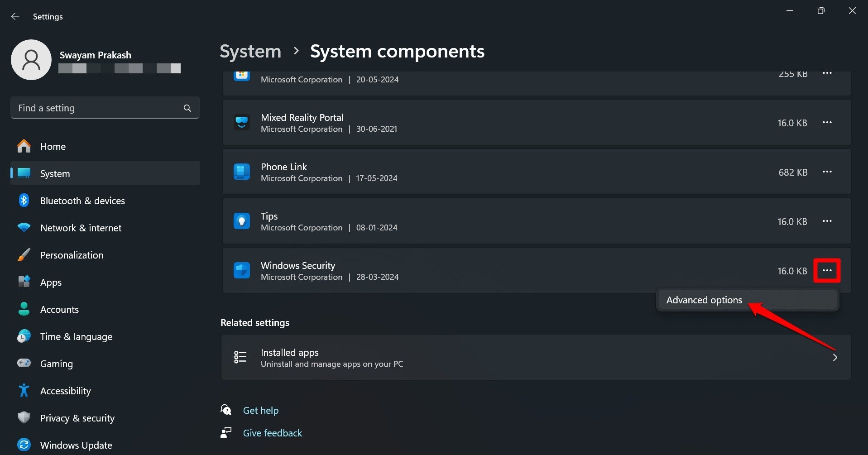Click the Installed apps list icon
This screenshot has width=868, height=455.
(240, 357)
